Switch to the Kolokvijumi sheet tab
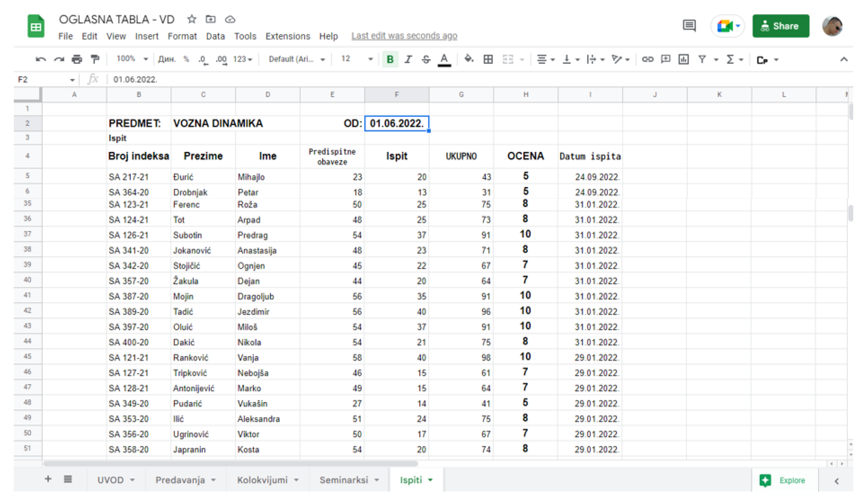868x504 pixels. tap(263, 480)
